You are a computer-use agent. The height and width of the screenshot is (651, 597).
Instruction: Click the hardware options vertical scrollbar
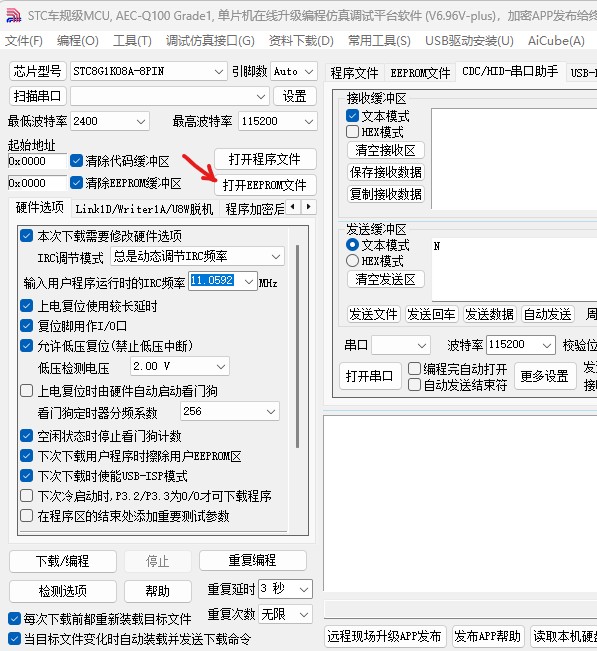(x=297, y=347)
